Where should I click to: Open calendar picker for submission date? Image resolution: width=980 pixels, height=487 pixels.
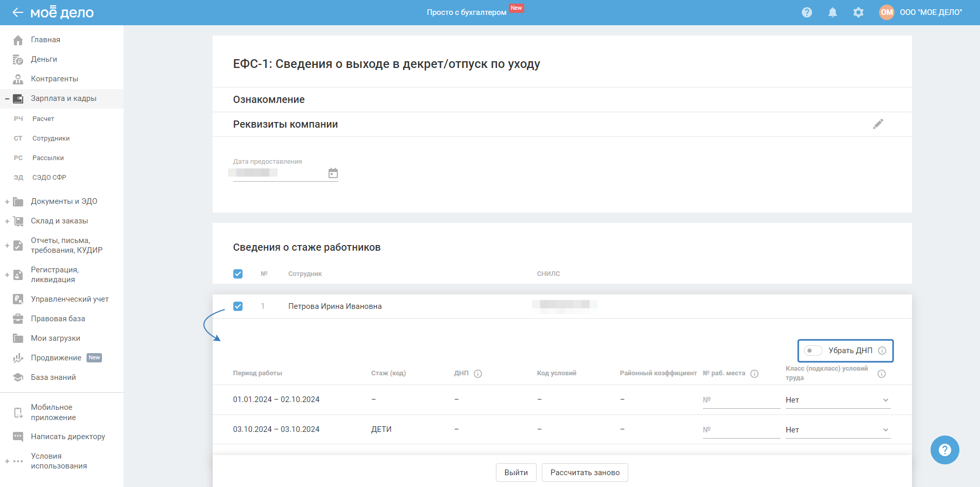tap(333, 173)
